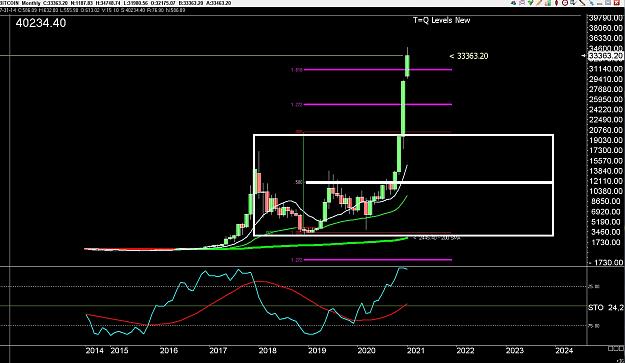Click the 20760.00 price axis label

(605, 130)
